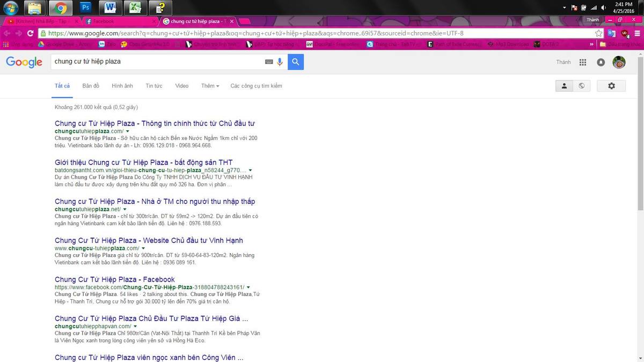The width and height of the screenshot is (644, 362).
Task: Open Google notifications bell
Action: point(601,62)
